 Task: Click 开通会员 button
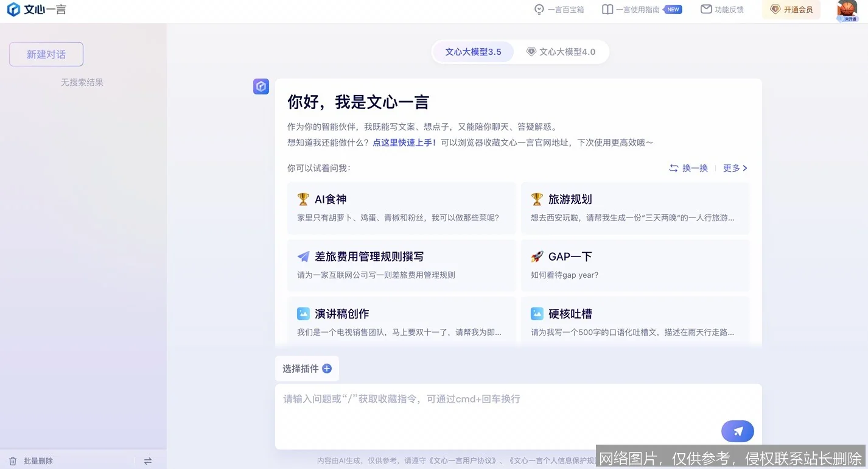[x=791, y=10]
